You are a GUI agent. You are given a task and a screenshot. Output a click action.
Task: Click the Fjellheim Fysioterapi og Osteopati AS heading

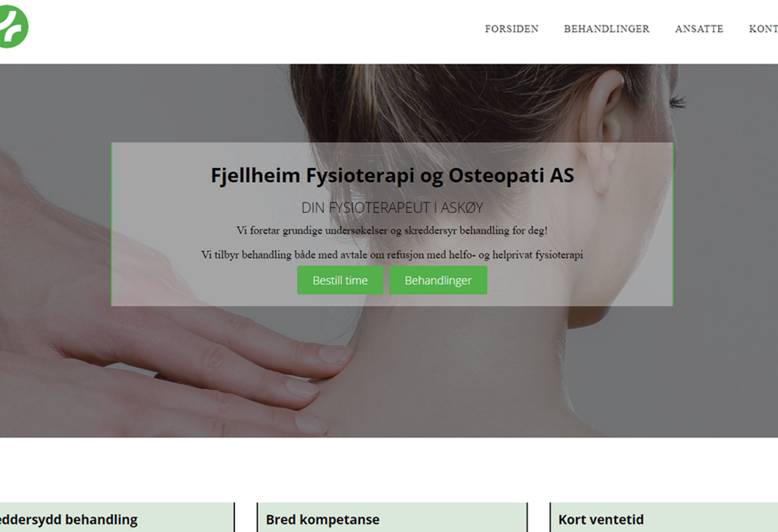coord(392,175)
